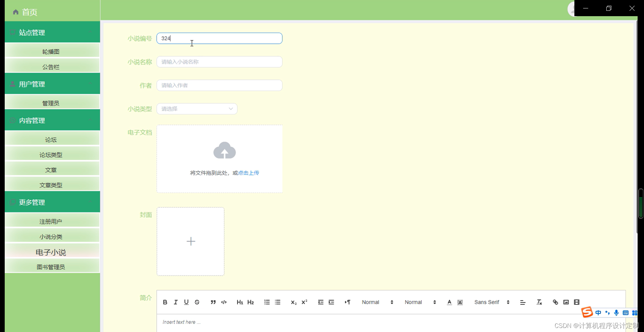Click the cloud upload icon for 电子文档
Viewport: 644px width, 332px height.
point(225,150)
